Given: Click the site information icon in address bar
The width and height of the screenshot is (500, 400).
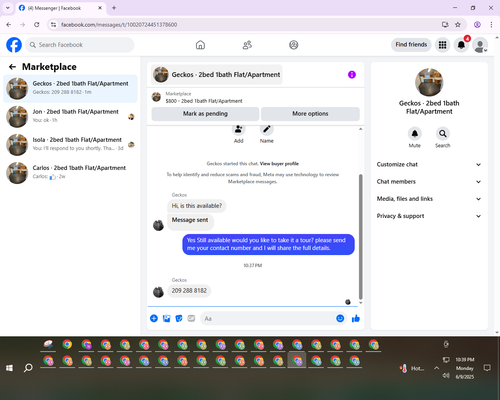Looking at the screenshot, I should tap(53, 25).
